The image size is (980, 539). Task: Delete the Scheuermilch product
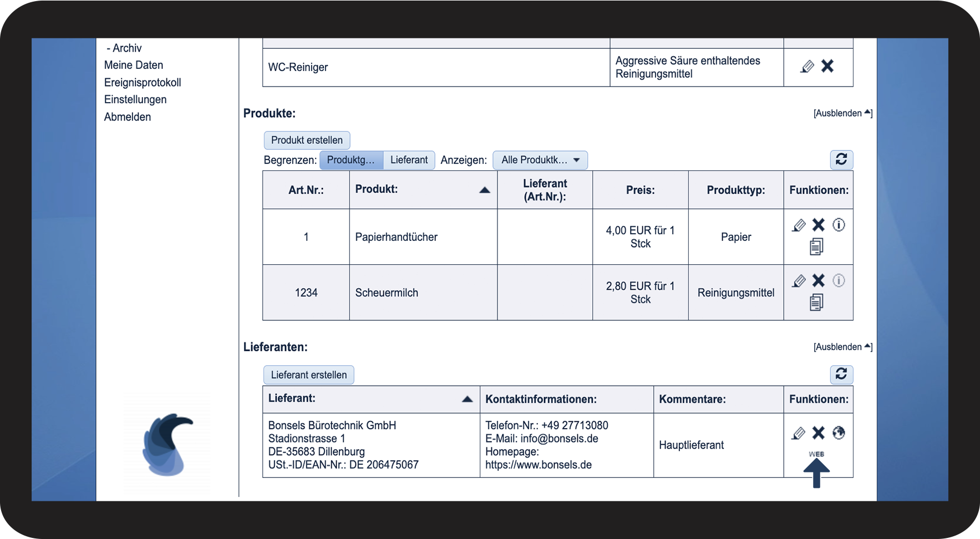click(x=819, y=280)
